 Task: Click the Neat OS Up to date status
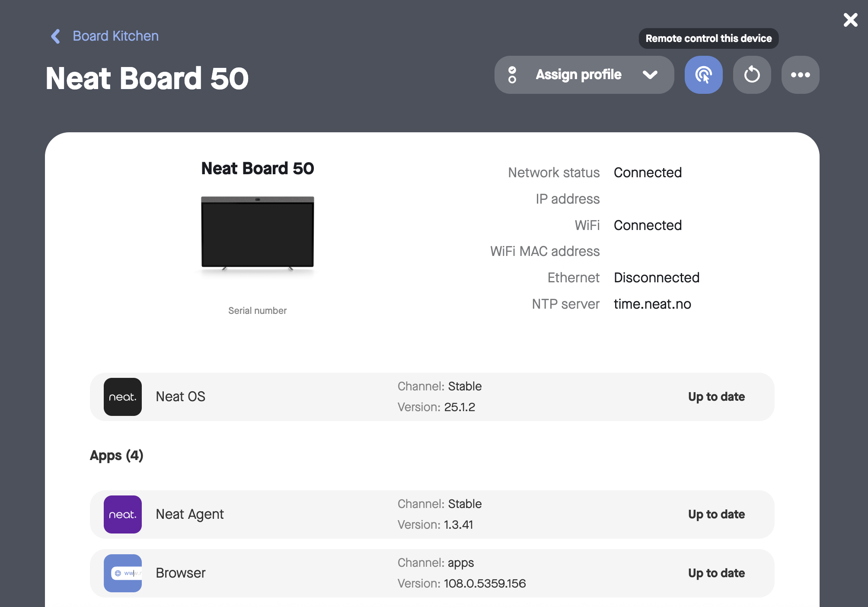(x=716, y=396)
